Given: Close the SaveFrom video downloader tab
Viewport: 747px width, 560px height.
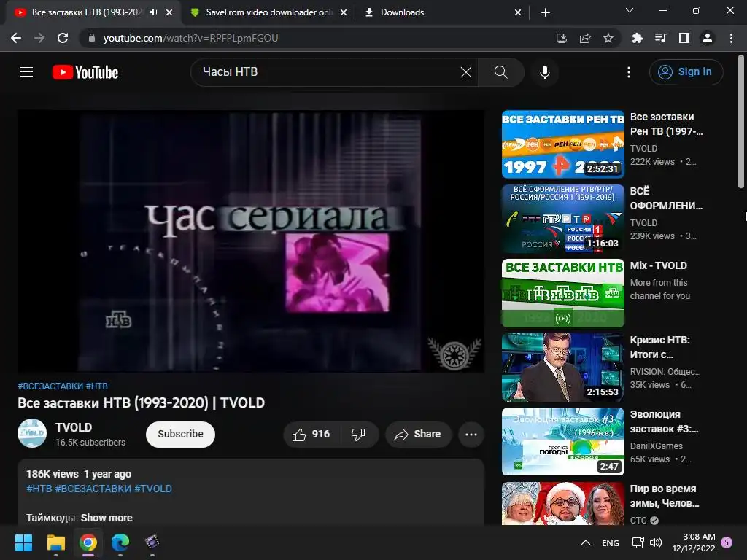Looking at the screenshot, I should (x=344, y=12).
